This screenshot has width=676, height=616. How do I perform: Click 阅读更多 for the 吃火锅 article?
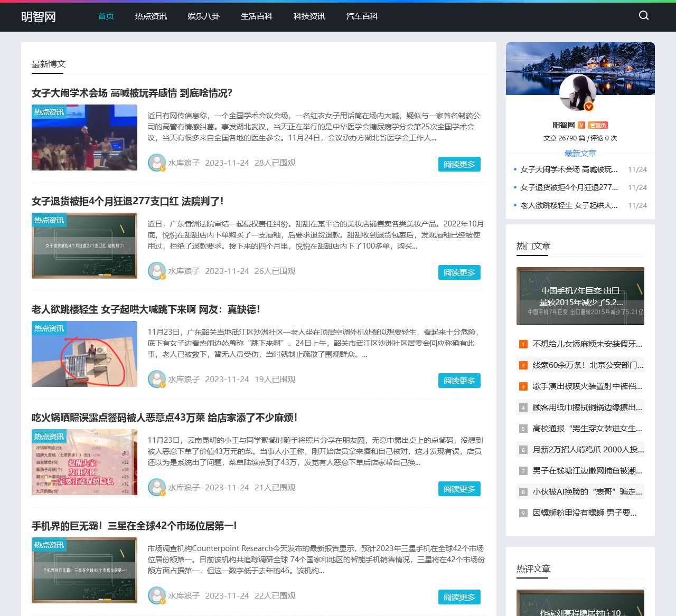tap(459, 489)
